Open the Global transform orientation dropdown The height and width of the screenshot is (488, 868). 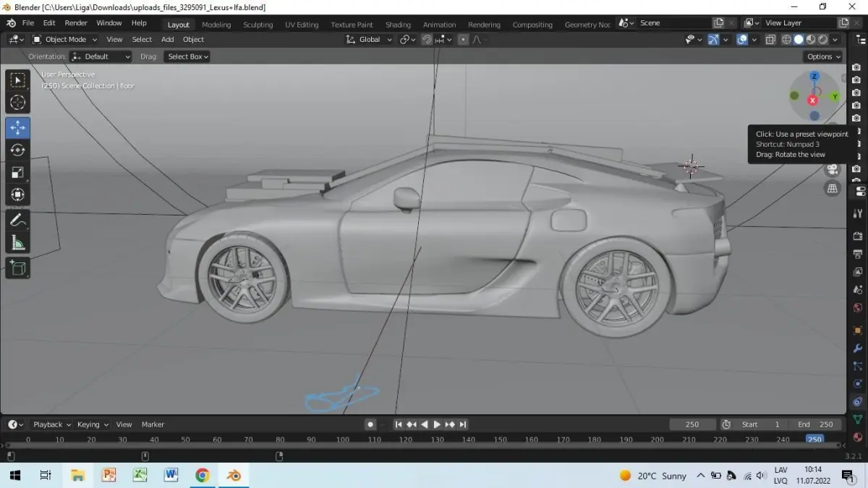(369, 40)
